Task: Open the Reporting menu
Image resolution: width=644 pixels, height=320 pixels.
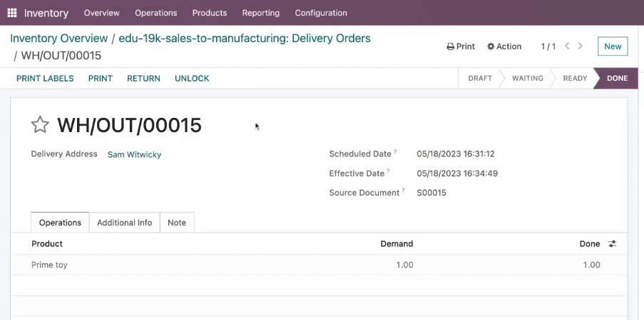Action: click(261, 13)
